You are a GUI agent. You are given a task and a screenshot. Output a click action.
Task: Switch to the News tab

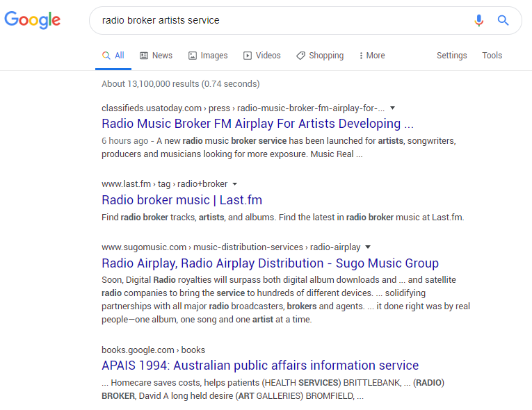156,56
